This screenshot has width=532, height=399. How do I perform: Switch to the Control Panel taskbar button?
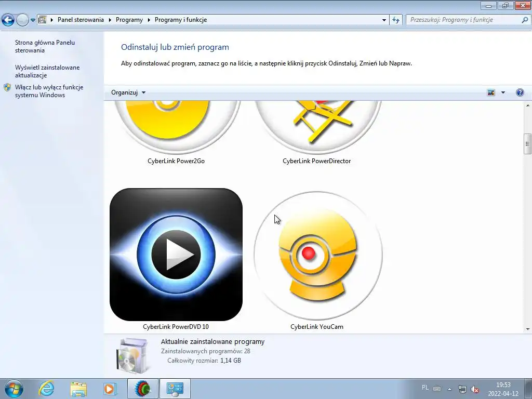point(175,389)
